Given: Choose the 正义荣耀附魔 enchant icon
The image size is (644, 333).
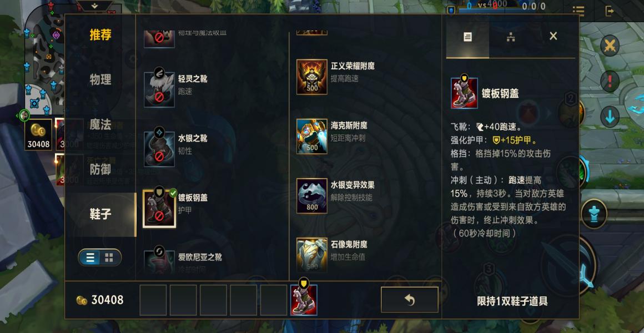Looking at the screenshot, I should point(312,77).
